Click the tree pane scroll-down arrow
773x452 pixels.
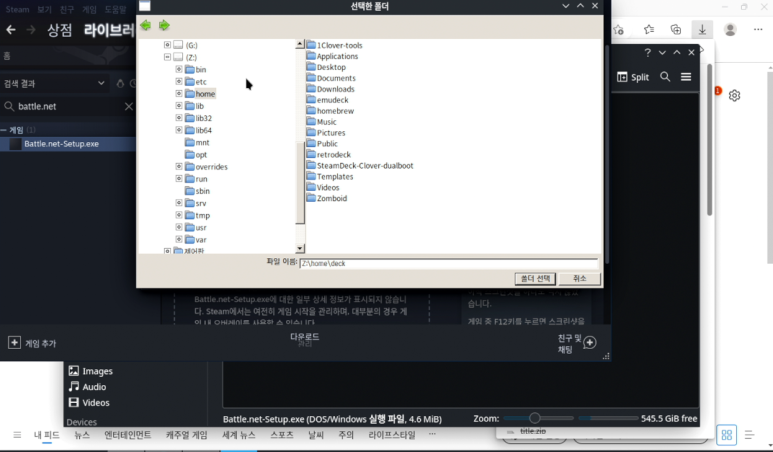pyautogui.click(x=300, y=248)
